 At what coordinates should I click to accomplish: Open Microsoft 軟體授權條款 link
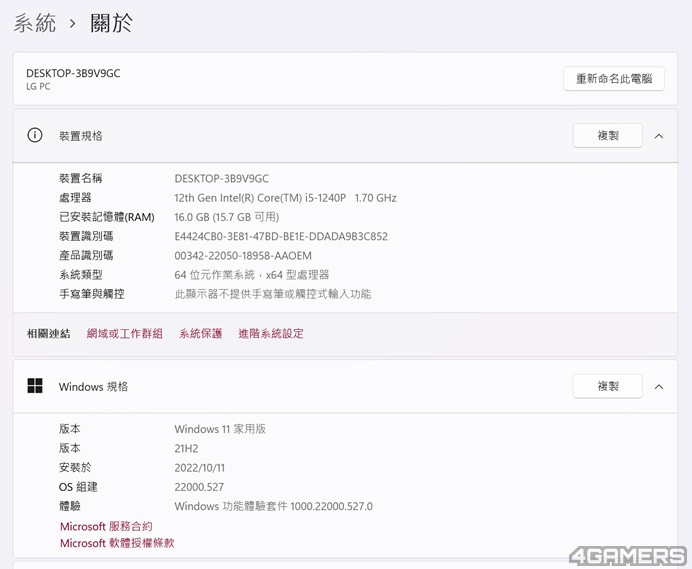pyautogui.click(x=117, y=543)
